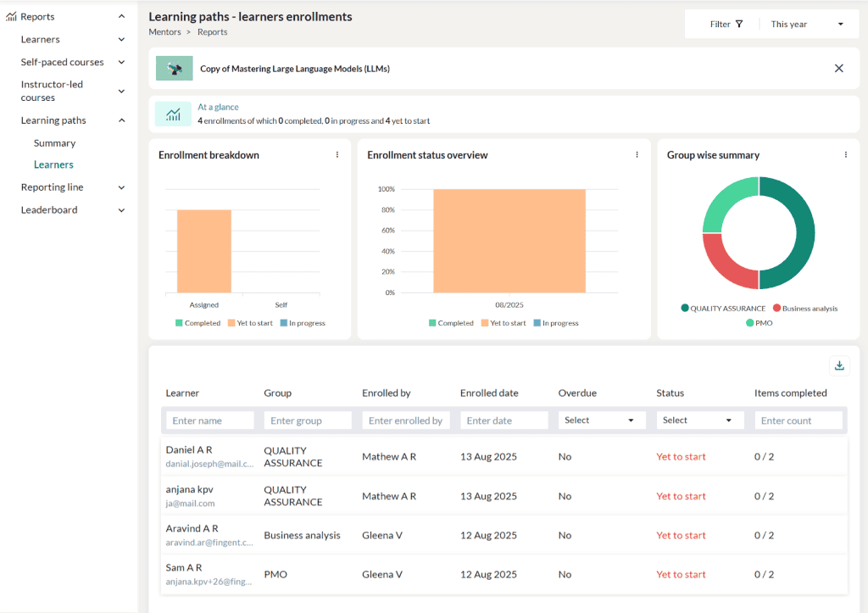This screenshot has height=613, width=868.
Task: Open Group wise summary options menu
Action: 846,155
